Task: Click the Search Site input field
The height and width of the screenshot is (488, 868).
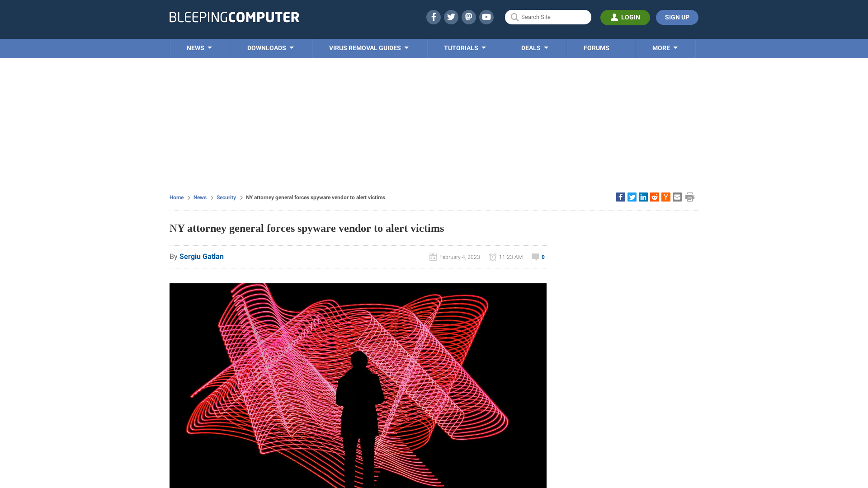Action: click(x=548, y=17)
